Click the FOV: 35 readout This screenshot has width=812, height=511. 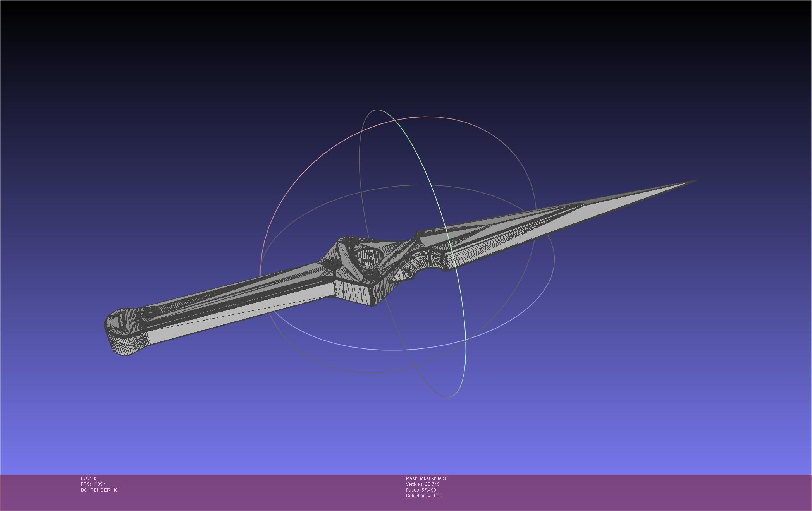(89, 478)
